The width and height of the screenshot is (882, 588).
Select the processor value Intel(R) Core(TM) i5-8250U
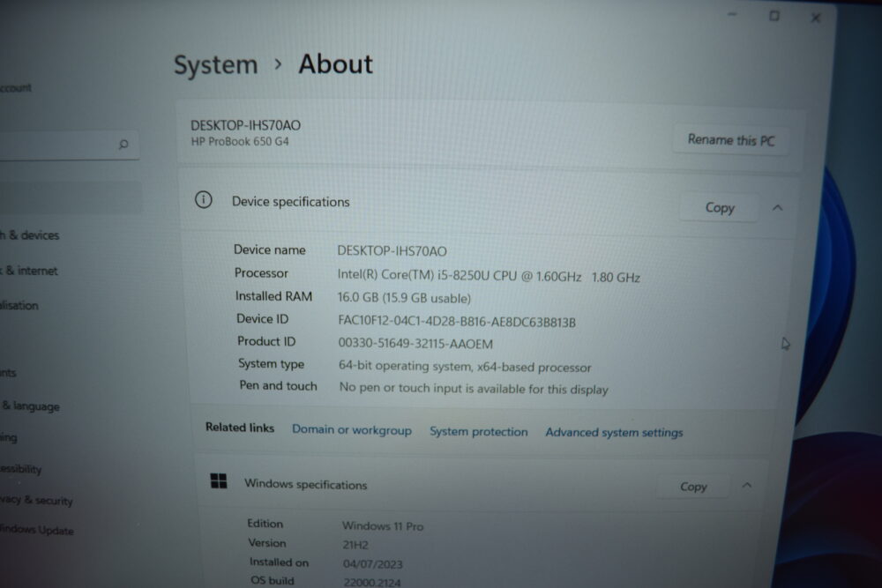[x=415, y=275]
